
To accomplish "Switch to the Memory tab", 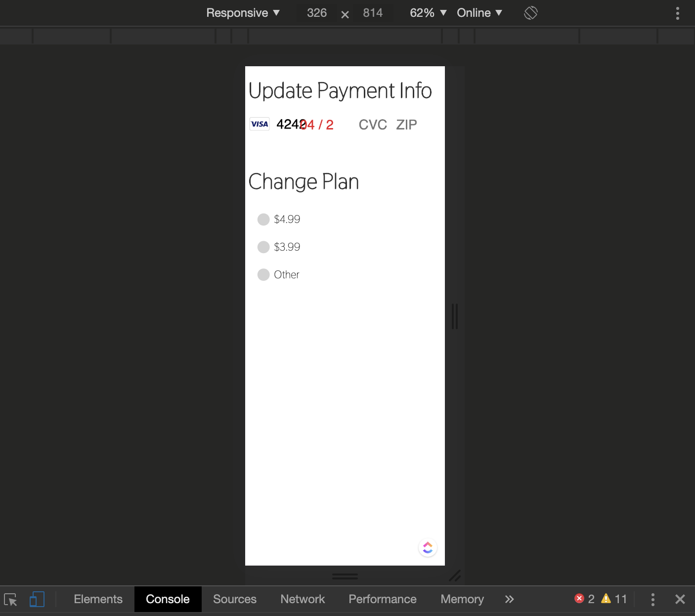I will pyautogui.click(x=462, y=599).
